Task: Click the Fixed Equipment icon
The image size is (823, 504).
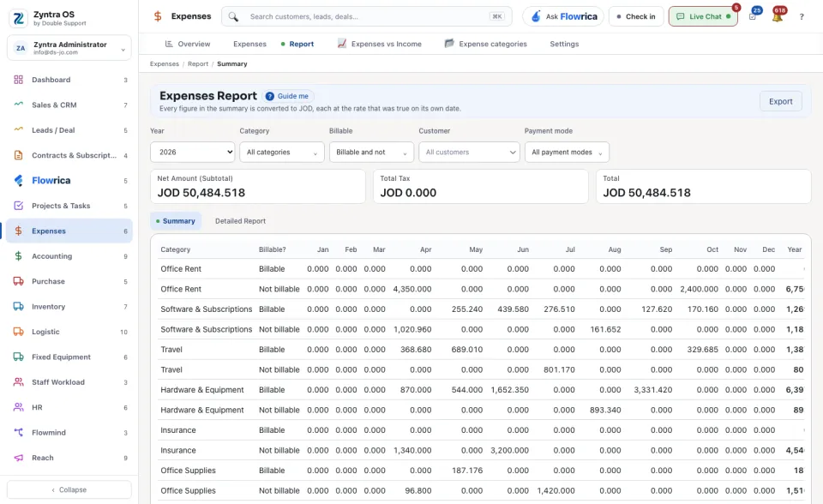Action: click(x=18, y=357)
